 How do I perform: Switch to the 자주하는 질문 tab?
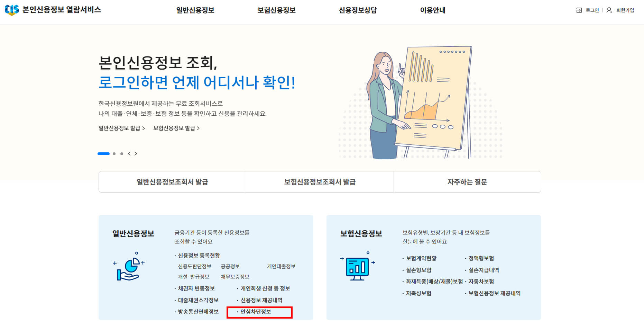coord(467,182)
